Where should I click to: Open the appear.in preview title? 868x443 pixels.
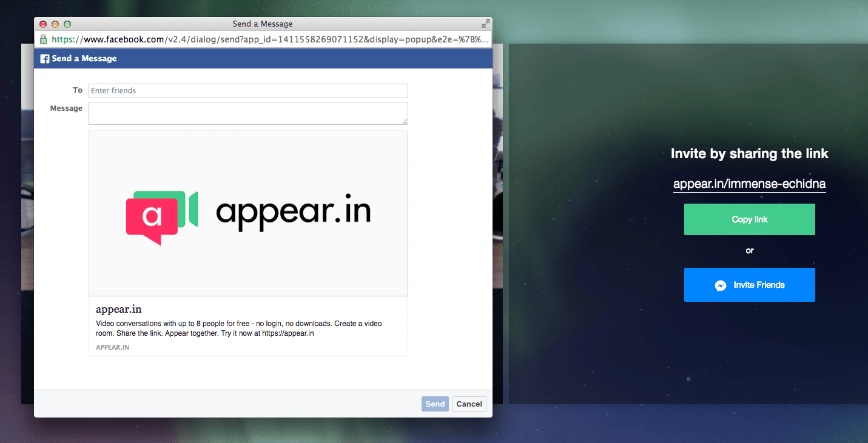pyautogui.click(x=119, y=309)
